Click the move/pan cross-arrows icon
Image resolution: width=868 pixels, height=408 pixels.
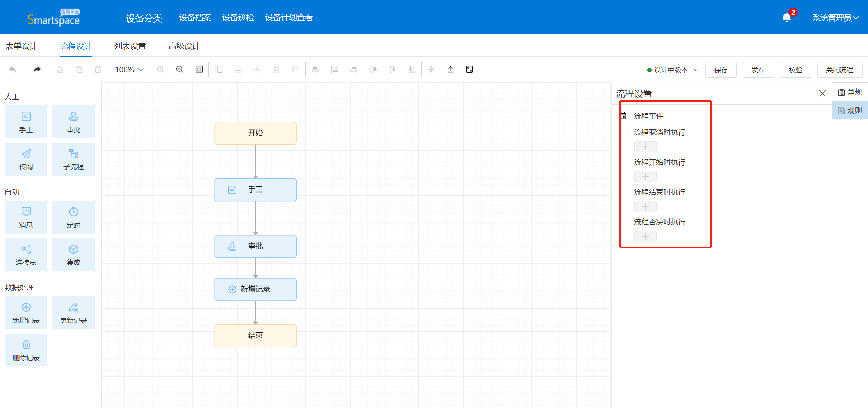(431, 70)
